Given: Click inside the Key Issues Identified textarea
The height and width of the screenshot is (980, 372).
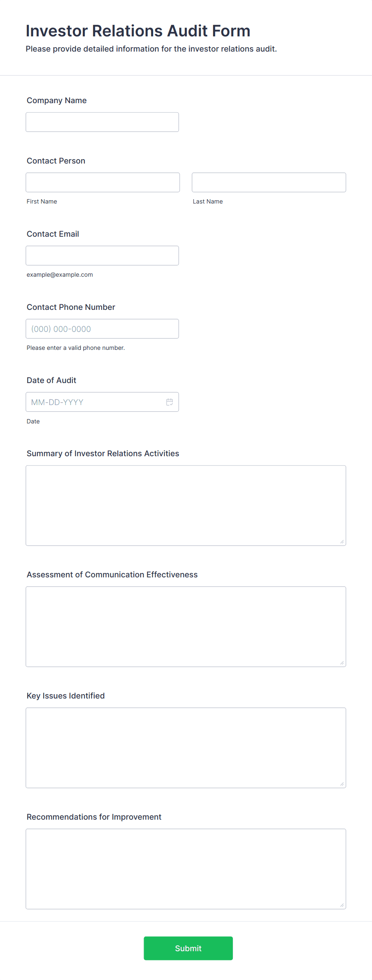Looking at the screenshot, I should tap(186, 748).
